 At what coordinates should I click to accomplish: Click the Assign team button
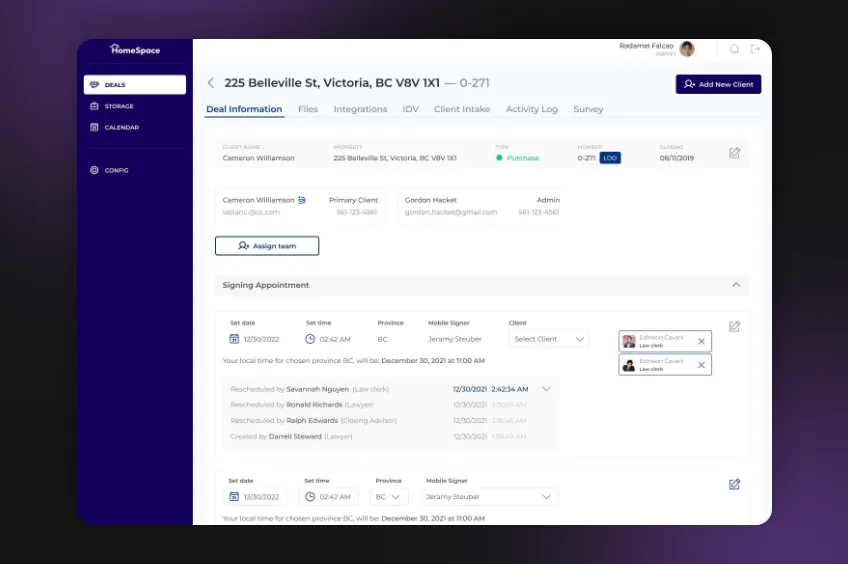pyautogui.click(x=267, y=246)
